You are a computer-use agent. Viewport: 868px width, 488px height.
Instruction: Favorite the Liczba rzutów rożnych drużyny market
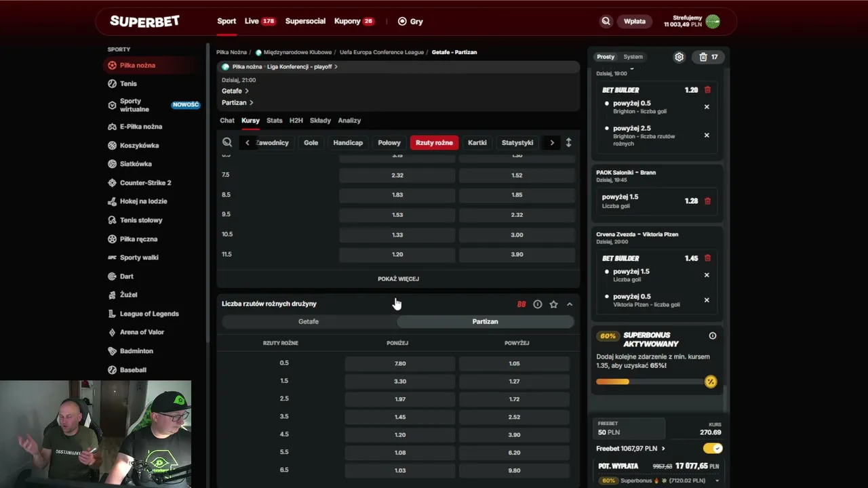(x=553, y=304)
